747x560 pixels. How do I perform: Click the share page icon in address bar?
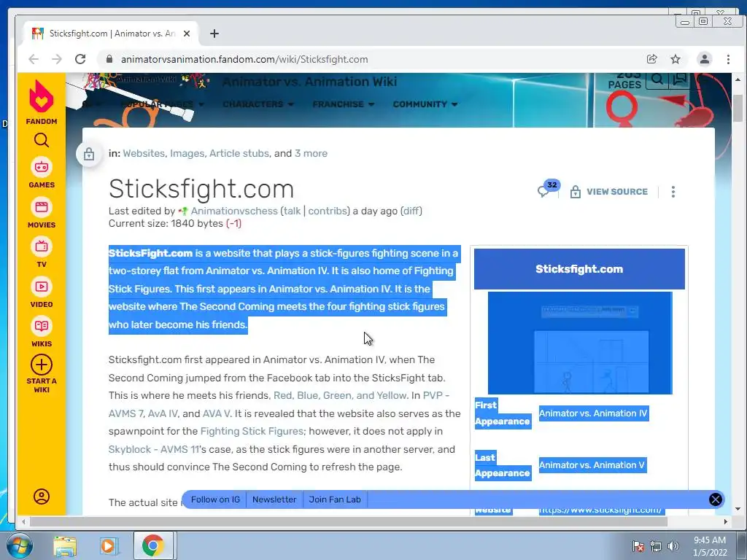click(651, 59)
